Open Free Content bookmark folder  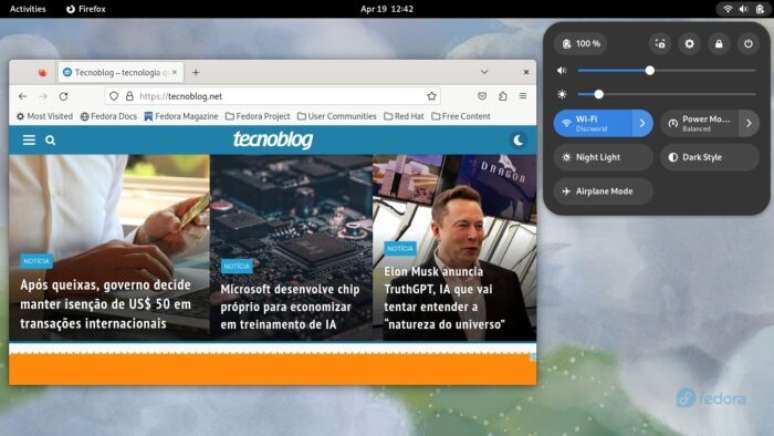pyautogui.click(x=461, y=116)
